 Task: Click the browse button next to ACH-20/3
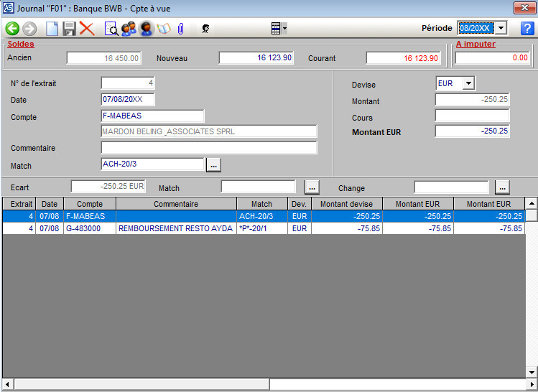(x=213, y=165)
